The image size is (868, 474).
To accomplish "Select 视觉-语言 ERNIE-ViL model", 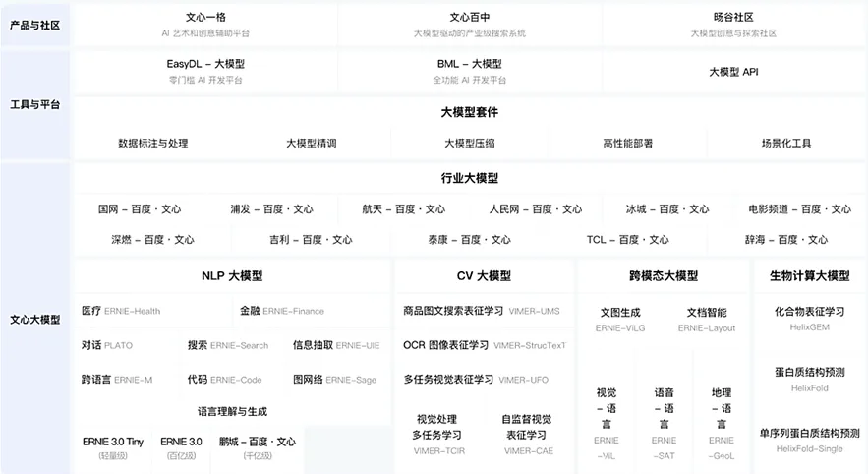I will (607, 424).
